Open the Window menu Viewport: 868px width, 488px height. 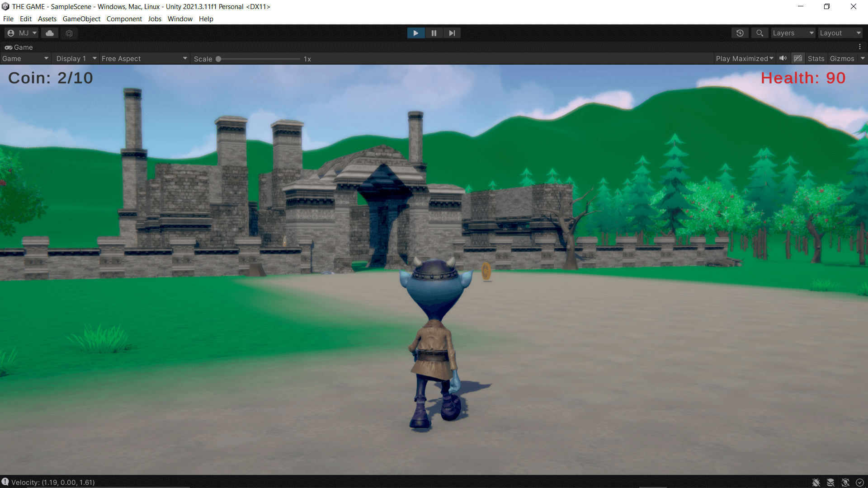(180, 19)
